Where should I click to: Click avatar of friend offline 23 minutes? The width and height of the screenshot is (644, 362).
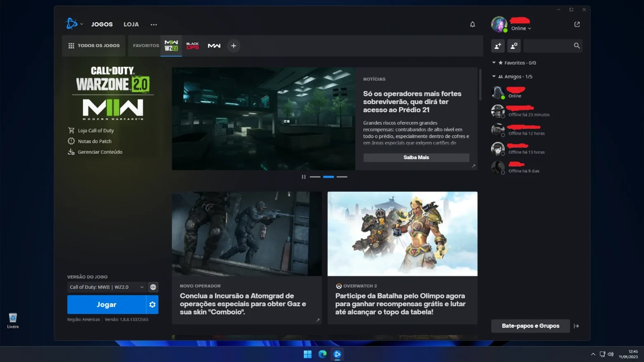coord(498,111)
